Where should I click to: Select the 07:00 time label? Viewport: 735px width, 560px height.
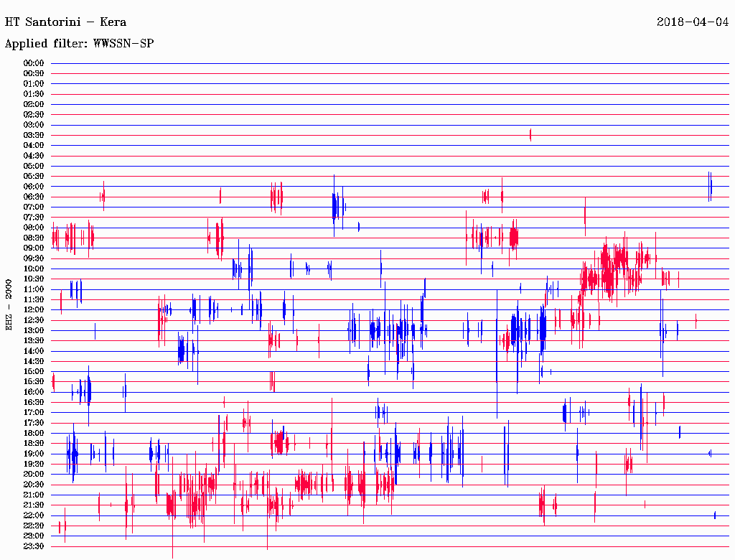34,207
